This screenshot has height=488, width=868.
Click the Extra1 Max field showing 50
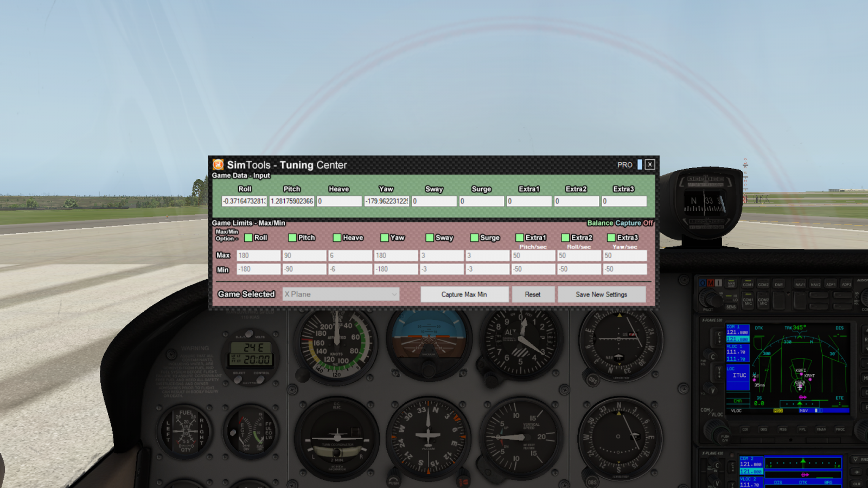click(x=533, y=255)
